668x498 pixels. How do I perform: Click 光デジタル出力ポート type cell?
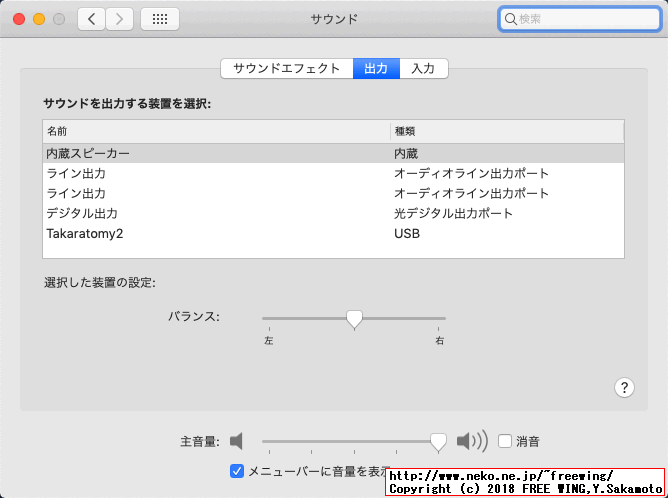453,213
